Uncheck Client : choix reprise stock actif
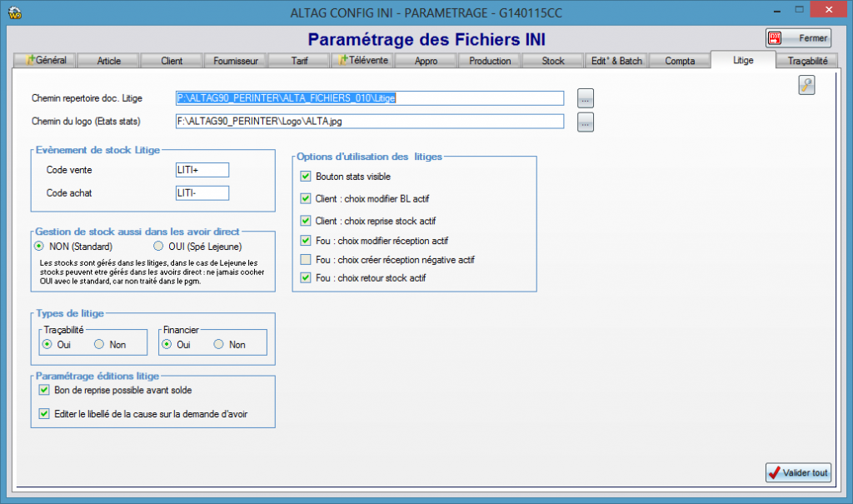Image resolution: width=853 pixels, height=504 pixels. [306, 221]
